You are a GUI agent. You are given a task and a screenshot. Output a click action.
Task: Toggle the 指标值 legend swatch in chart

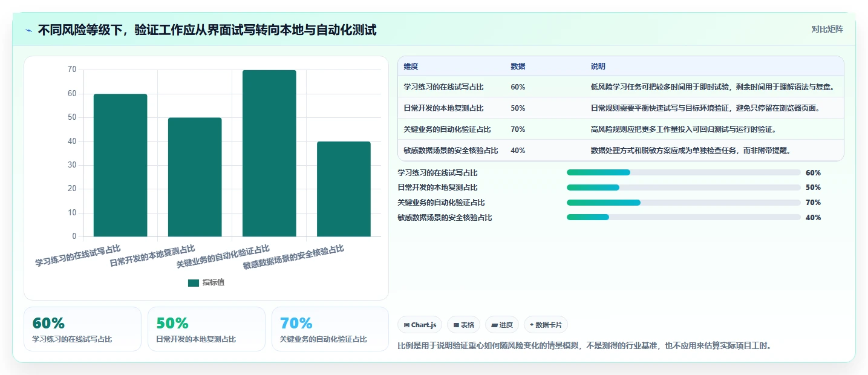pos(194,282)
